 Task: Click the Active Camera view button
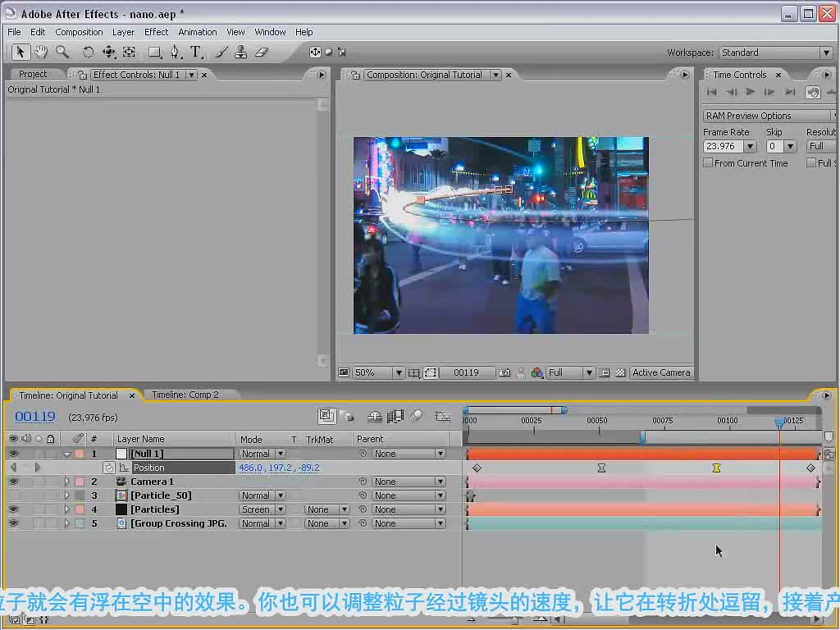(661, 372)
